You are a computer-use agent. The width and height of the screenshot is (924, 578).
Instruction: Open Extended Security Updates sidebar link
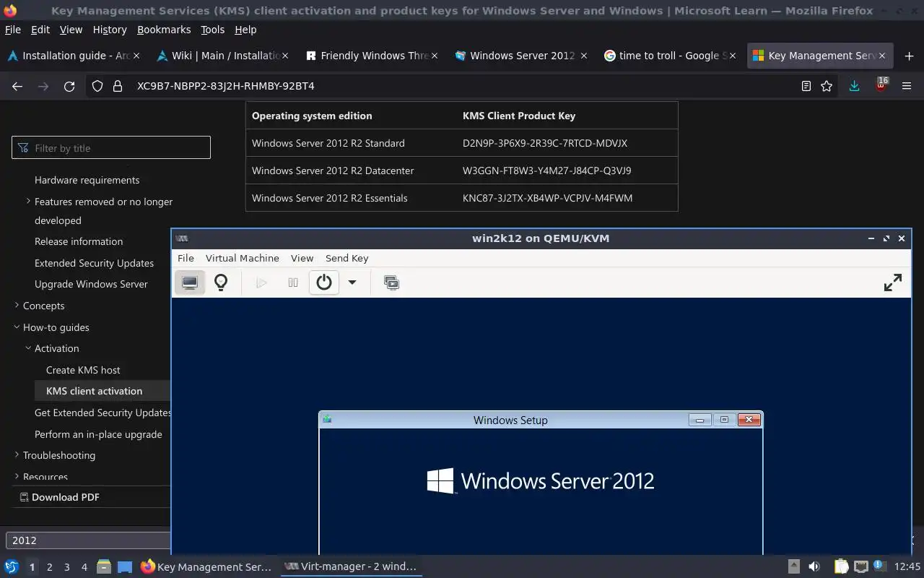(x=94, y=263)
